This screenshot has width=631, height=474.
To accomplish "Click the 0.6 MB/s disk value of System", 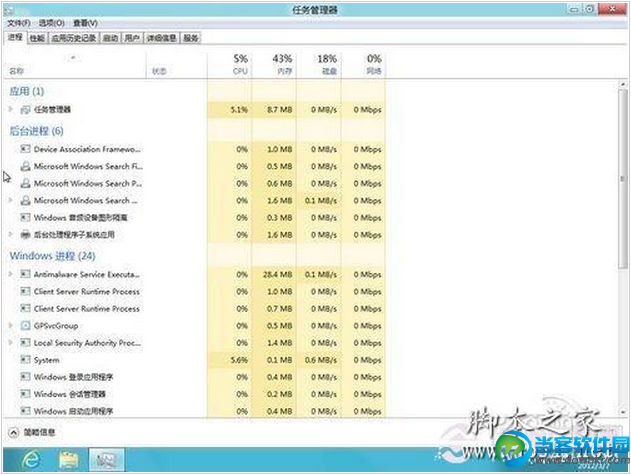I will tap(321, 360).
